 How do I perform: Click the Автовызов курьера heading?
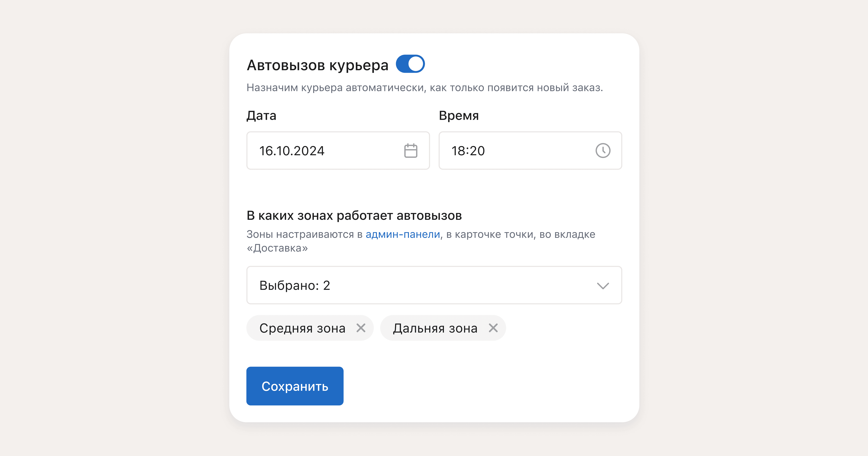coord(317,65)
